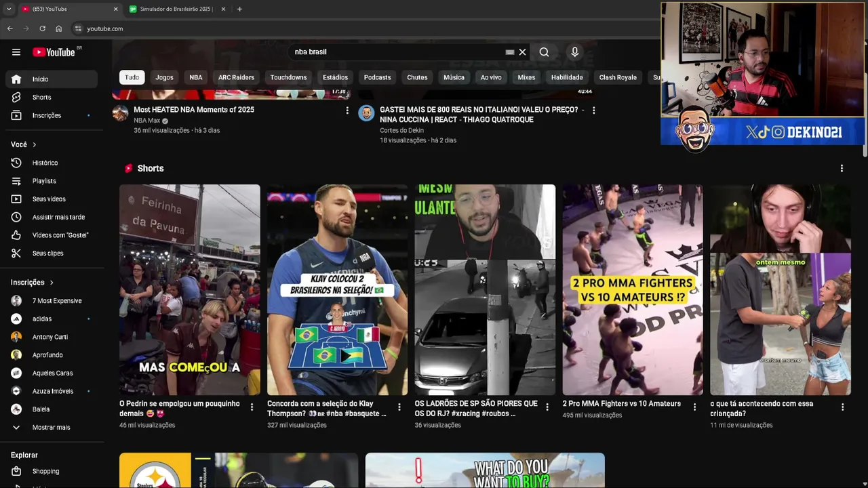Open the Azuza Imóveis channel
This screenshot has width=868, height=488.
tap(52, 391)
